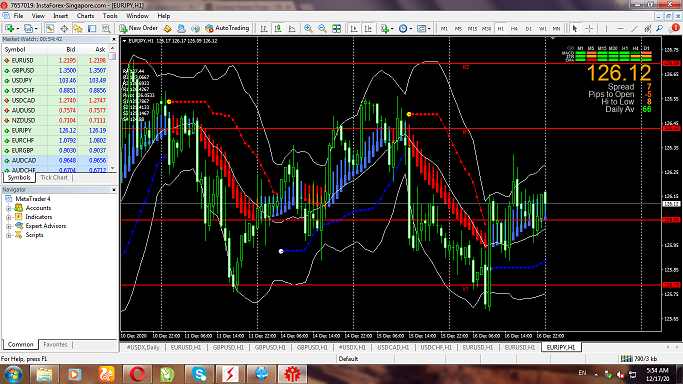This screenshot has height=384, width=683.
Task: Click the Market Watch vertical scrollbar
Action: coord(112,108)
